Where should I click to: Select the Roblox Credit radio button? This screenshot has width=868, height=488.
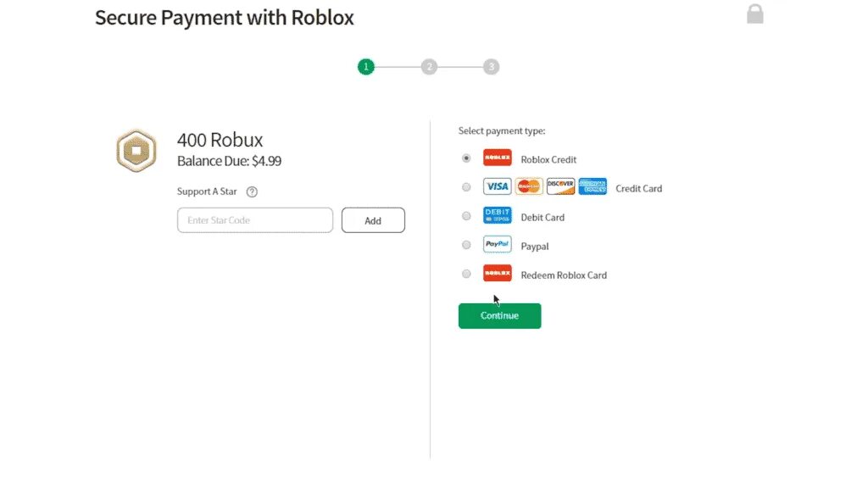466,158
